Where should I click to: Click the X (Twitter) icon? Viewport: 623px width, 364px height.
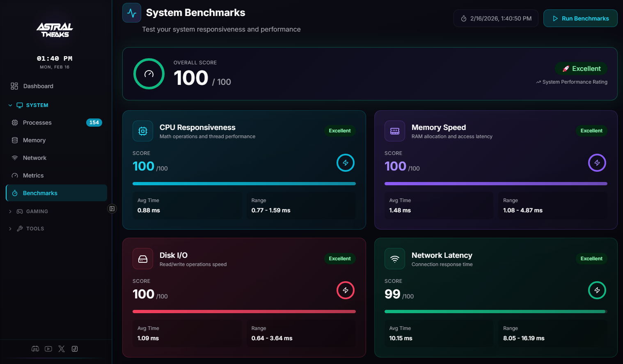pyautogui.click(x=62, y=349)
